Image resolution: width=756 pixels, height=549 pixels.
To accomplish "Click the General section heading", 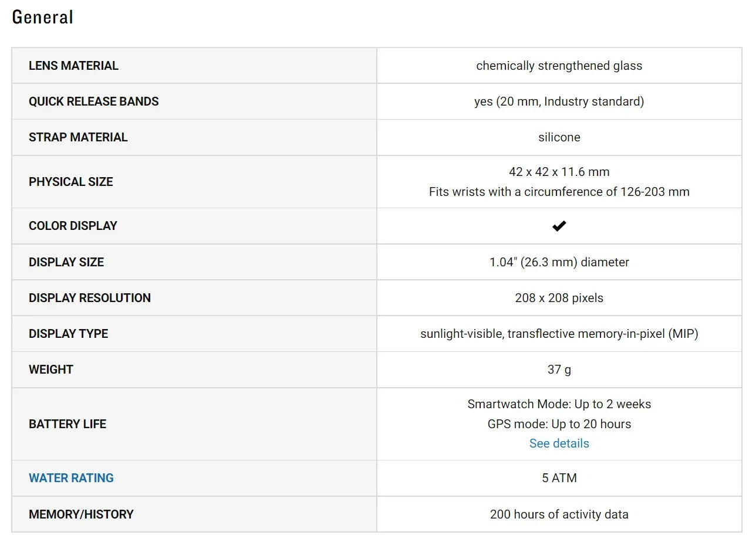I will pyautogui.click(x=43, y=17).
